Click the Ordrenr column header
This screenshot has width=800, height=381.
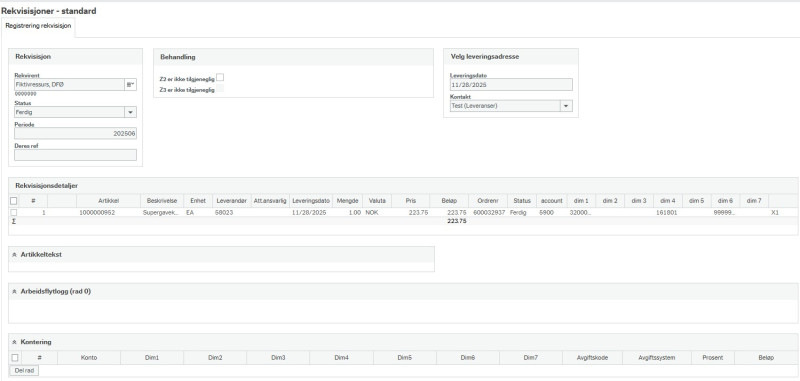pos(488,201)
